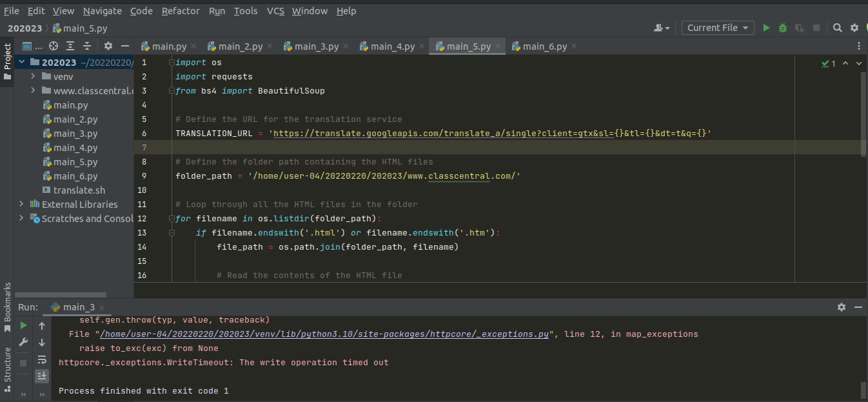868x402 pixels.
Task: Click line number 13 in the gutter
Action: point(141,232)
